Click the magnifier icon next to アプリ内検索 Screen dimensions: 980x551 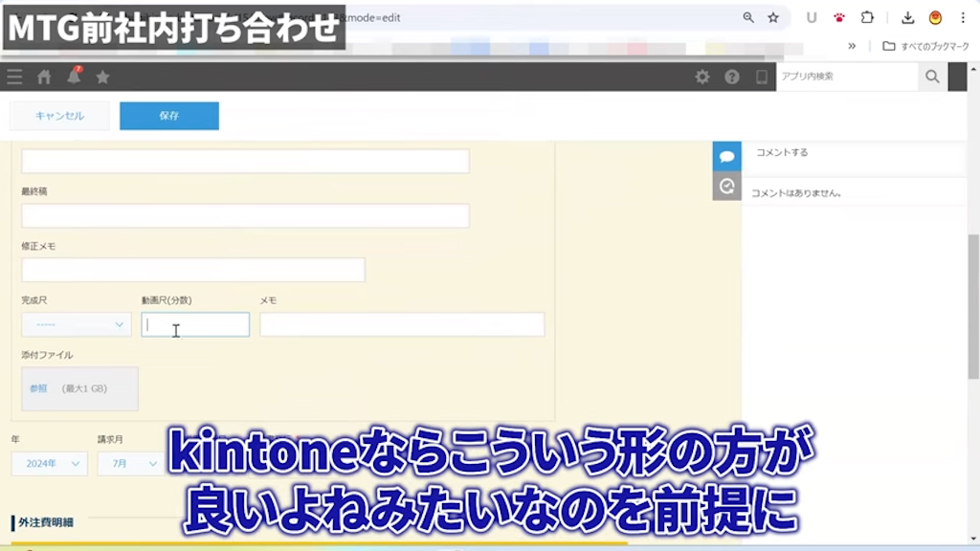coord(931,77)
